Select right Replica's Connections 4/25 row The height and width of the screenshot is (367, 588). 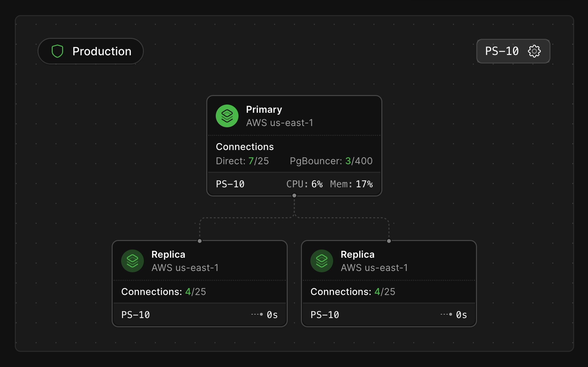tap(389, 292)
